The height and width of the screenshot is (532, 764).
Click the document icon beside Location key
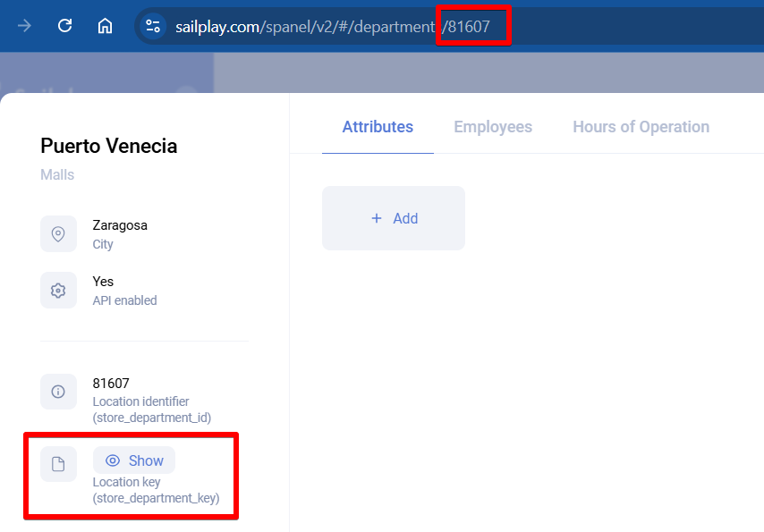(x=58, y=463)
